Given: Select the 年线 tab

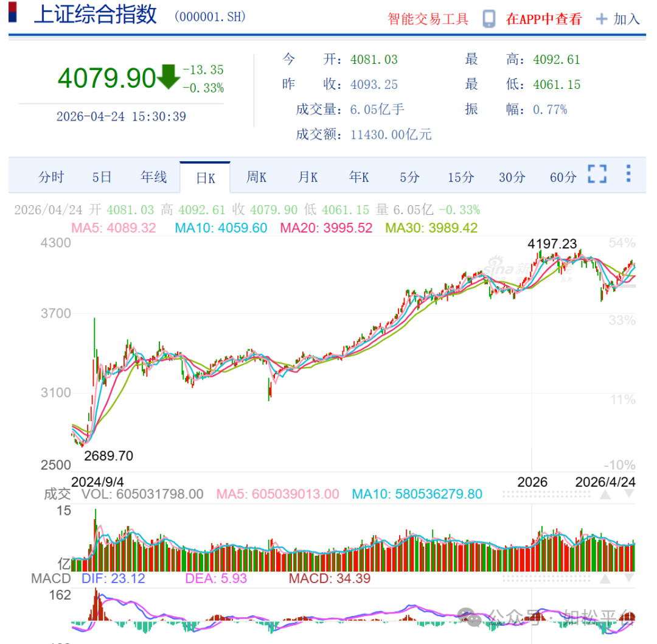Looking at the screenshot, I should point(154,177).
